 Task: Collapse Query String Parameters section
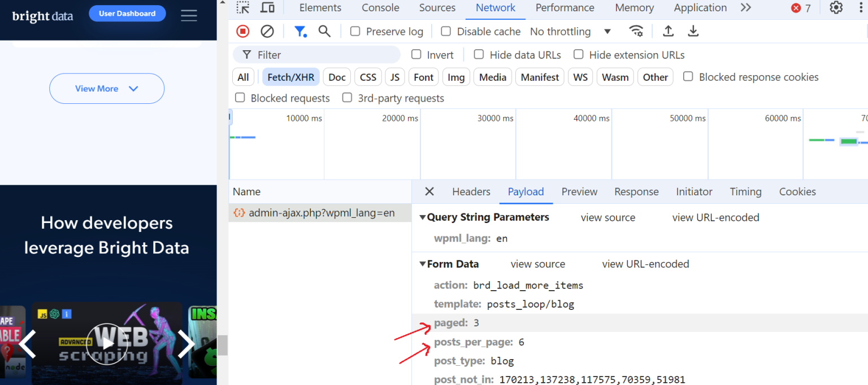tap(422, 217)
